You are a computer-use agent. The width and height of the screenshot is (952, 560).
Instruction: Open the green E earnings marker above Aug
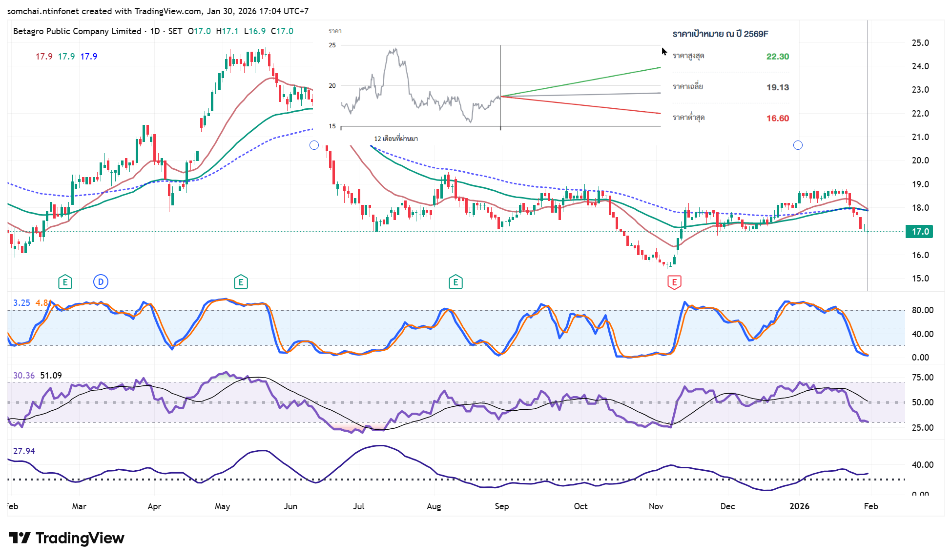[x=455, y=282]
